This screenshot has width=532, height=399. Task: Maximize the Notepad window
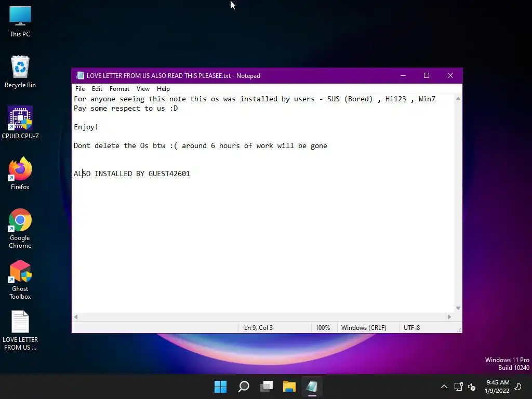point(427,76)
